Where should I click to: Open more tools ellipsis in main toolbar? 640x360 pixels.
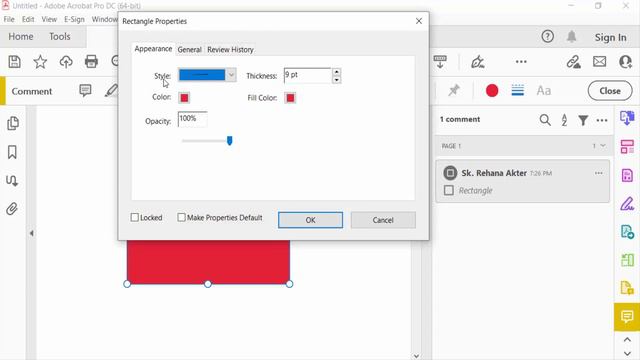(x=521, y=62)
